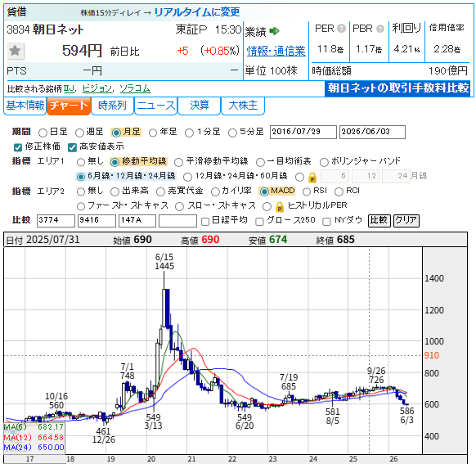Screen dimensions: 476x464
Task: Select 無し for indicator area 2
Action: point(81,191)
